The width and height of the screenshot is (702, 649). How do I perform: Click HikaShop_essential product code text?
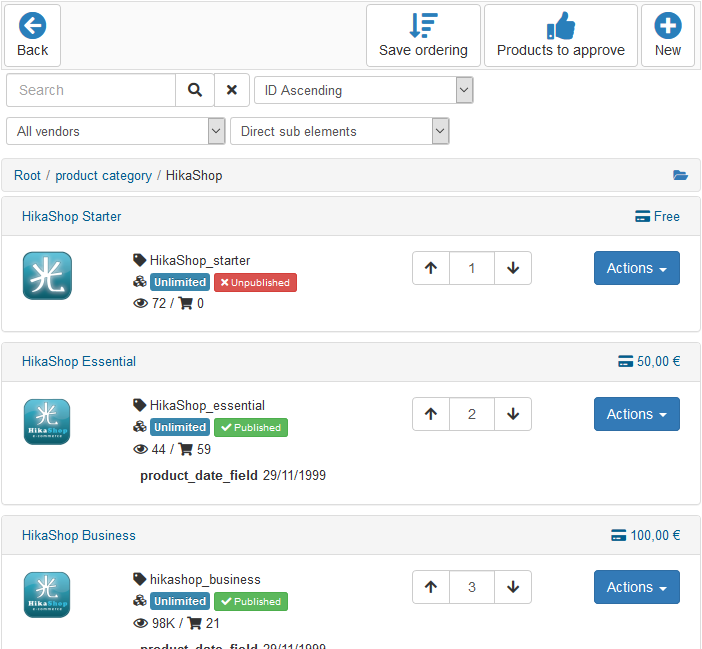[x=207, y=405]
